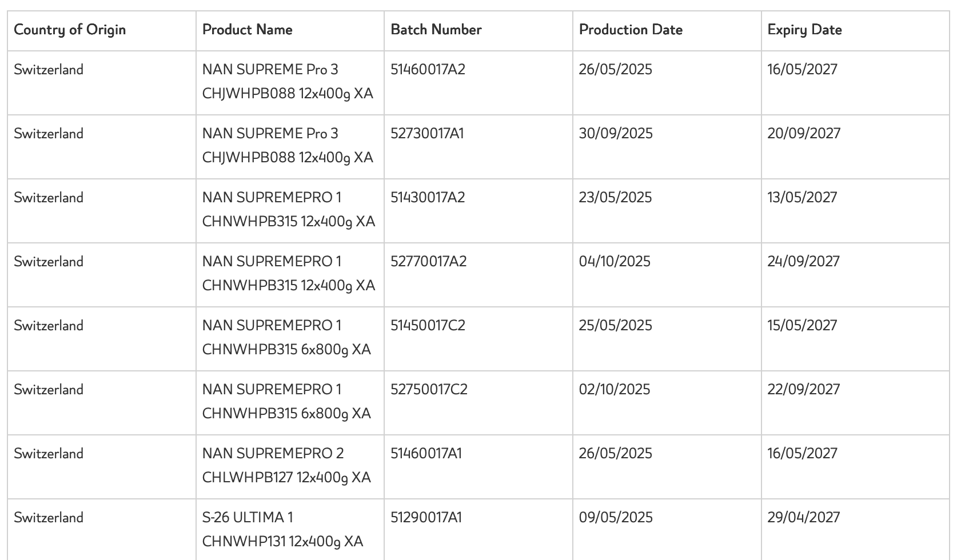
Task: Click batch number 51290017A1 cell
Action: click(x=426, y=518)
